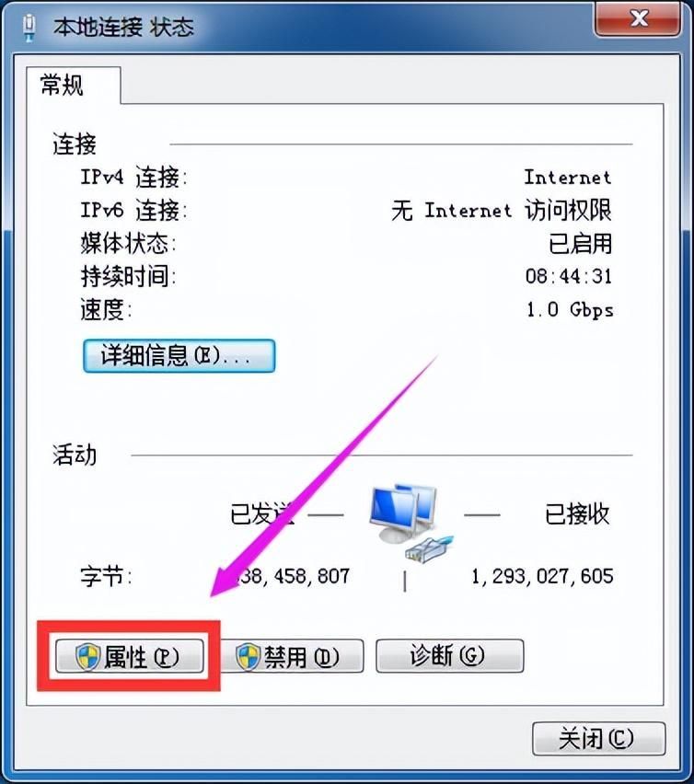Disable the connection via 禁用(D)

(292, 656)
